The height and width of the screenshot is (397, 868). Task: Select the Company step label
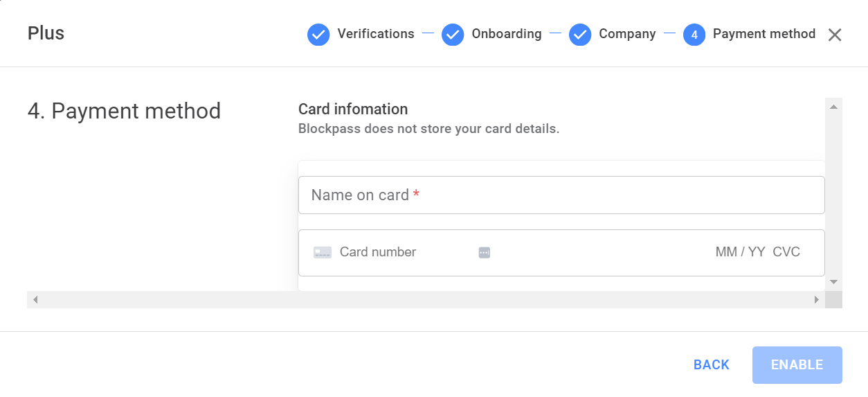coord(627,34)
